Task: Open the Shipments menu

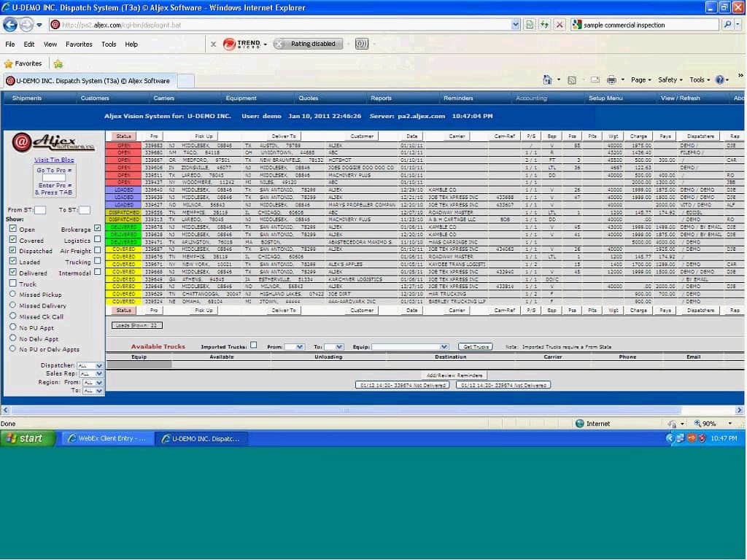Action: (x=27, y=98)
